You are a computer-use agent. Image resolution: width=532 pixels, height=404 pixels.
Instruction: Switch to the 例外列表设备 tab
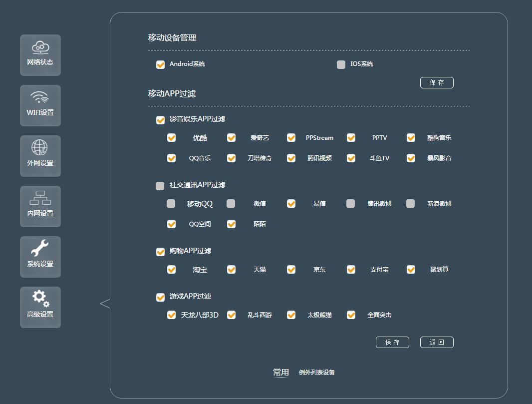(316, 372)
